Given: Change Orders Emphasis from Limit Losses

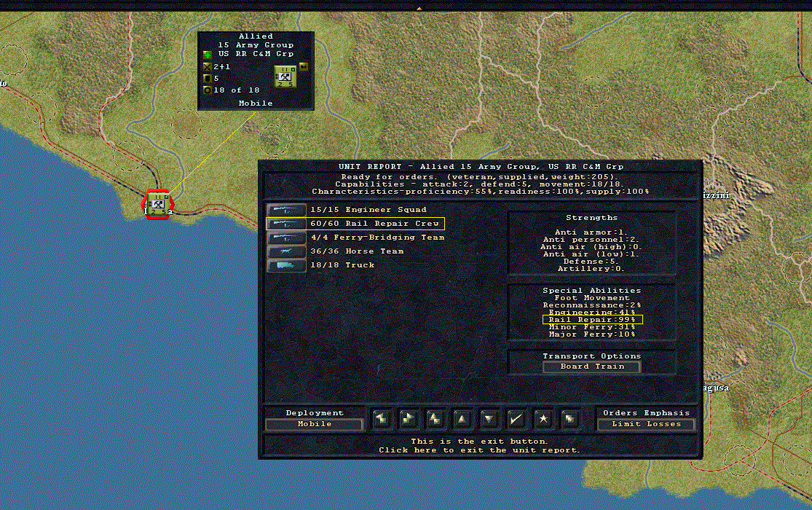Looking at the screenshot, I should click(646, 424).
